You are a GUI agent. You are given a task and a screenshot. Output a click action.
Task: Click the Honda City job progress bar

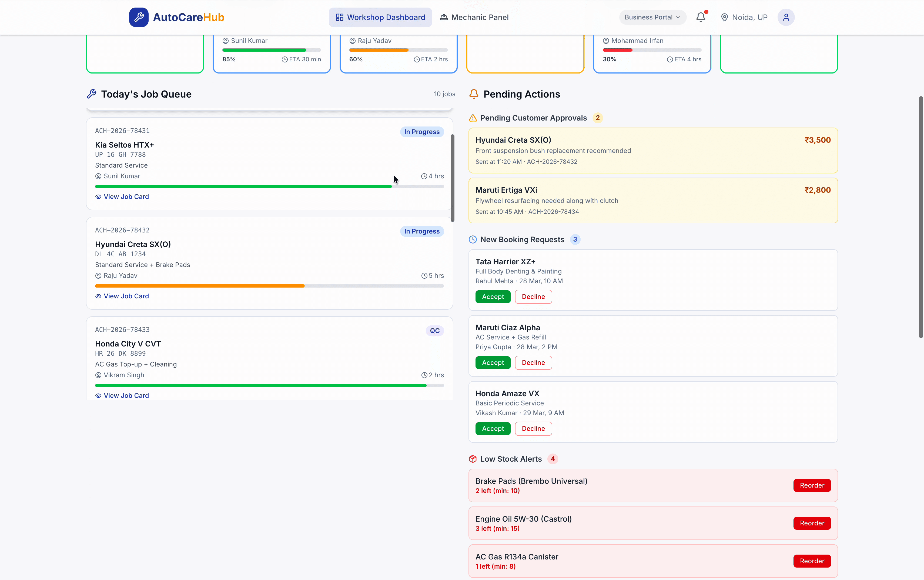point(268,385)
